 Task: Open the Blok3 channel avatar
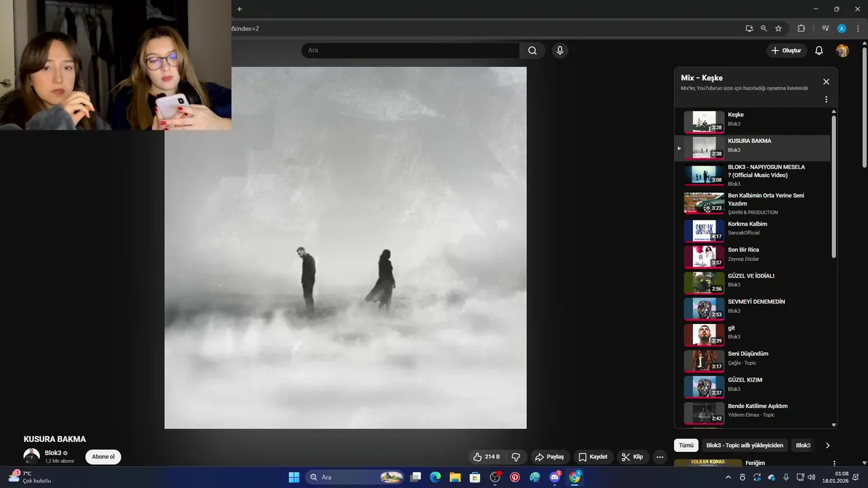[x=32, y=456]
